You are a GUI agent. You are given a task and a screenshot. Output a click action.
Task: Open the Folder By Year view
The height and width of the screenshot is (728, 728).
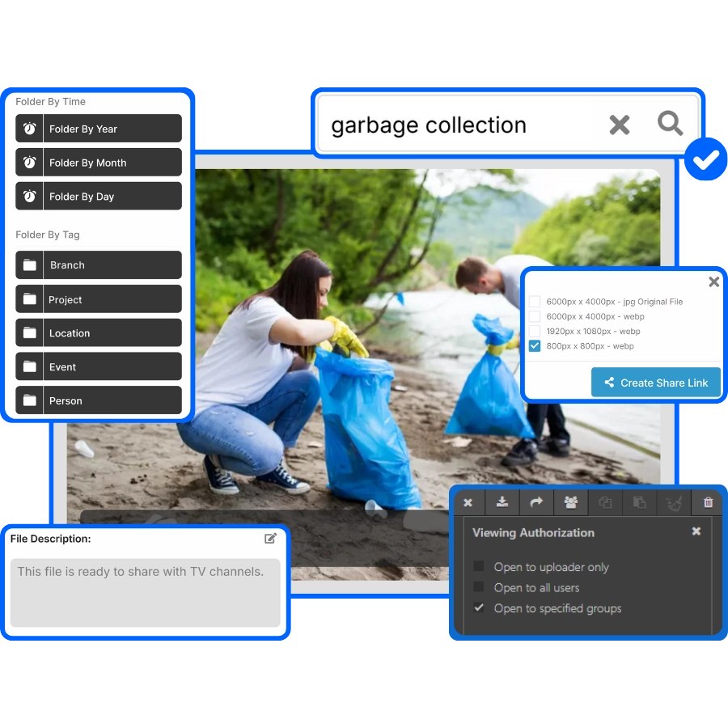(99, 129)
